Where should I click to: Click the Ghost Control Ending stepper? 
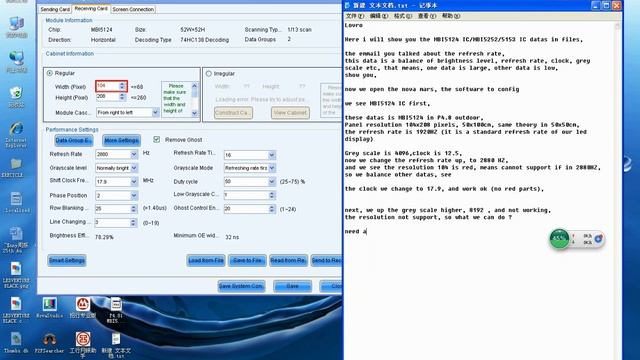click(272, 209)
